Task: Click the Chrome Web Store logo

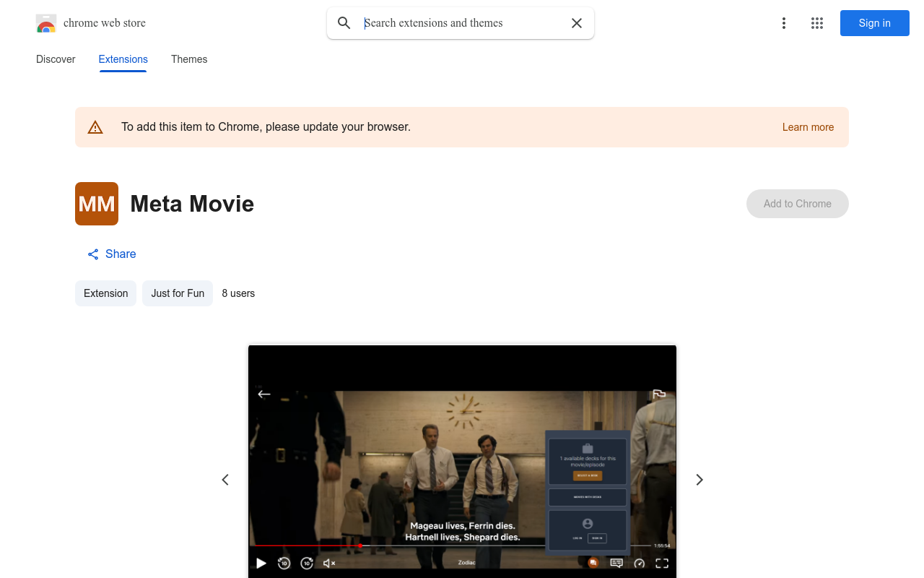Action: point(46,23)
